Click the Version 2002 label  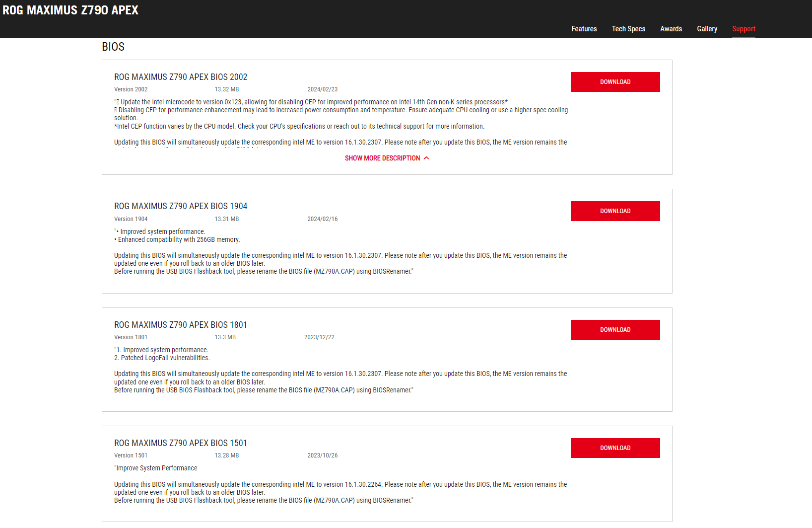tap(131, 89)
